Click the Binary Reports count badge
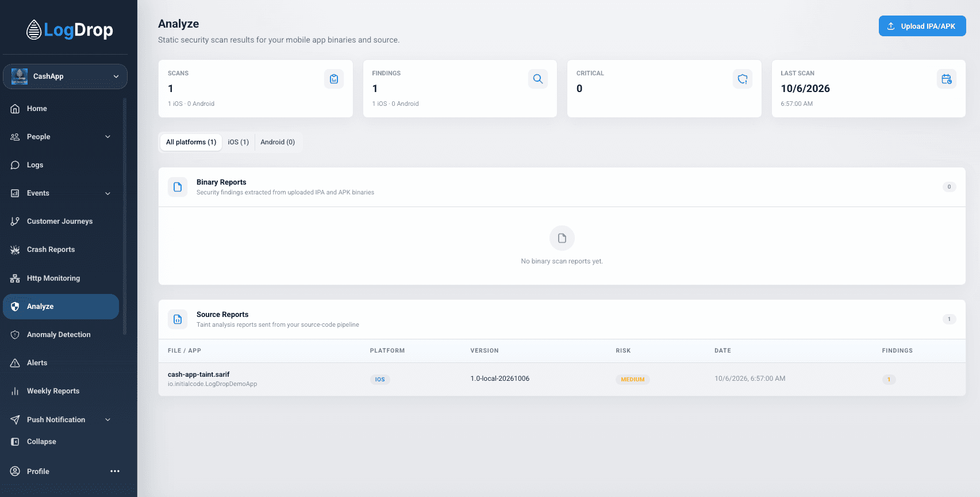 point(949,187)
